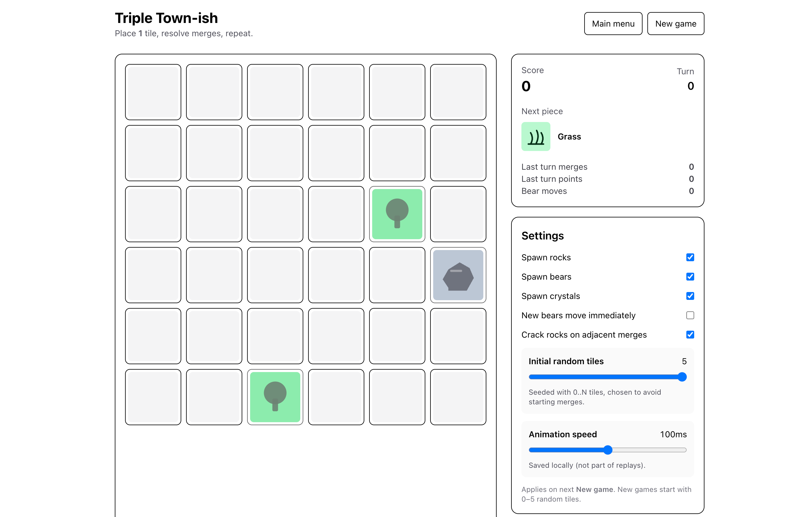Click the bottom-right empty board cell
Viewport: 812px width, 517px height.
[x=458, y=397]
